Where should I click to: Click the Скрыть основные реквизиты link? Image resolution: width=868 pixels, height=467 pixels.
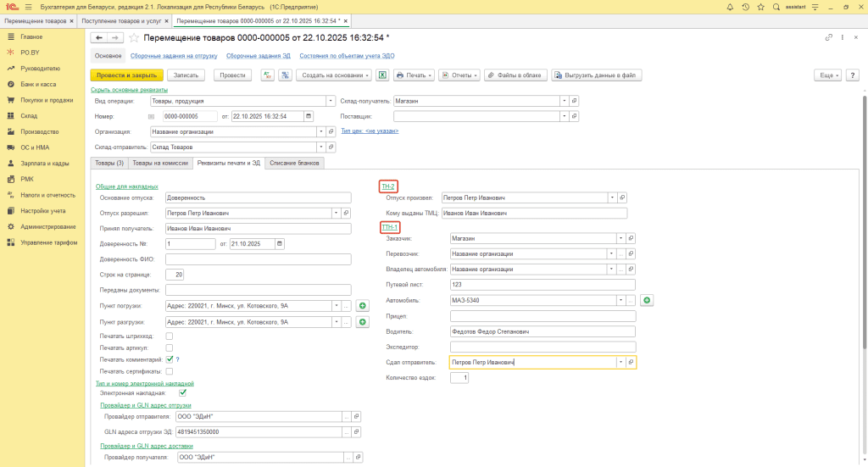point(129,89)
